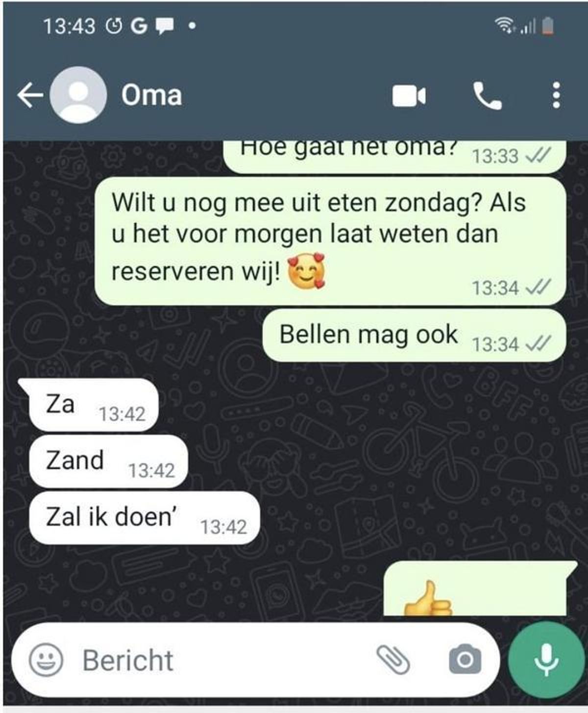Image resolution: width=588 pixels, height=713 pixels.
Task: Start a voice call with Oma
Action: [487, 96]
